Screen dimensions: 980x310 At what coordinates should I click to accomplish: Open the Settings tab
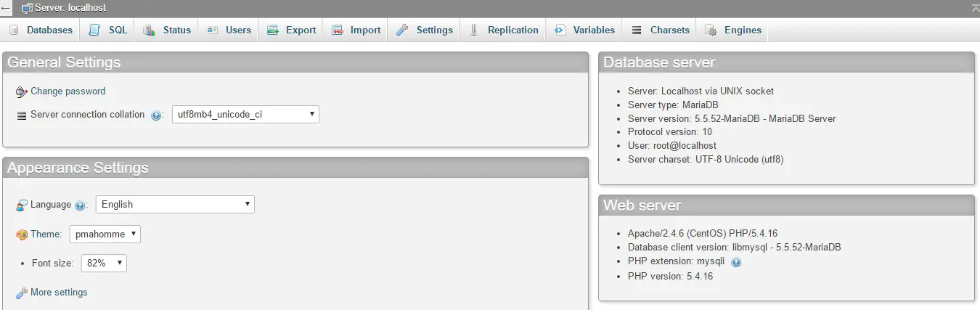425,30
